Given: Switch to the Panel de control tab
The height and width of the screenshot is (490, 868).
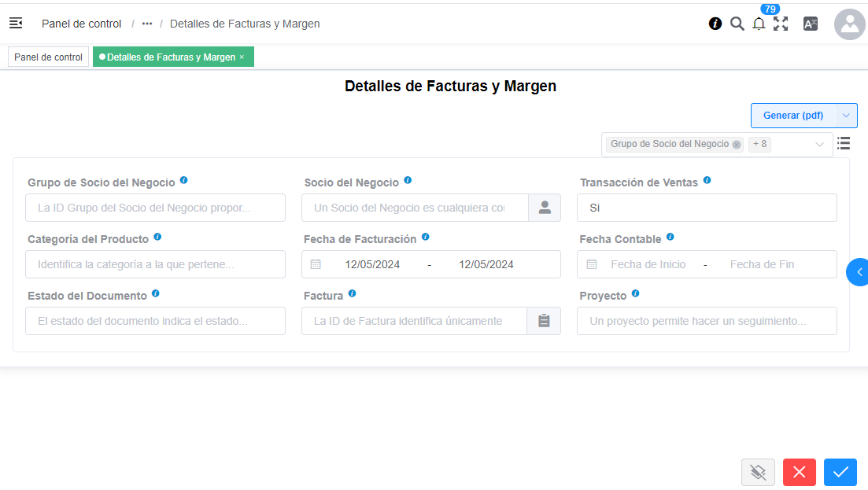Looking at the screenshot, I should pos(48,56).
